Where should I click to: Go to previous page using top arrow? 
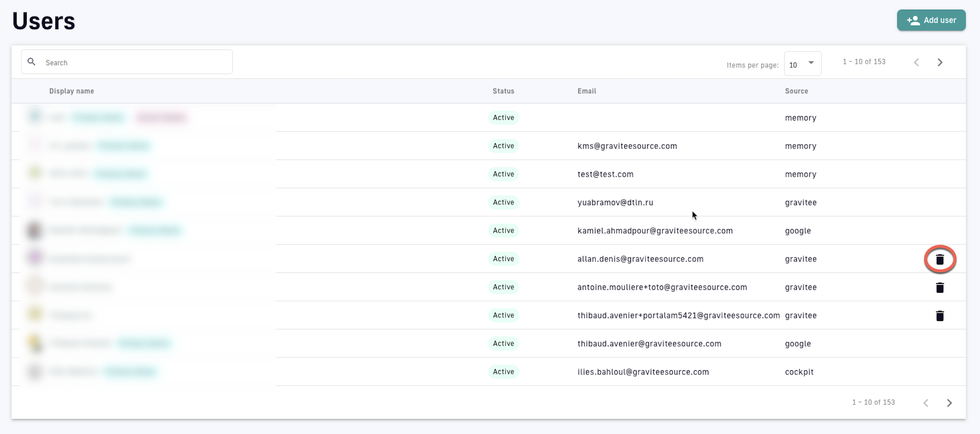pos(917,62)
